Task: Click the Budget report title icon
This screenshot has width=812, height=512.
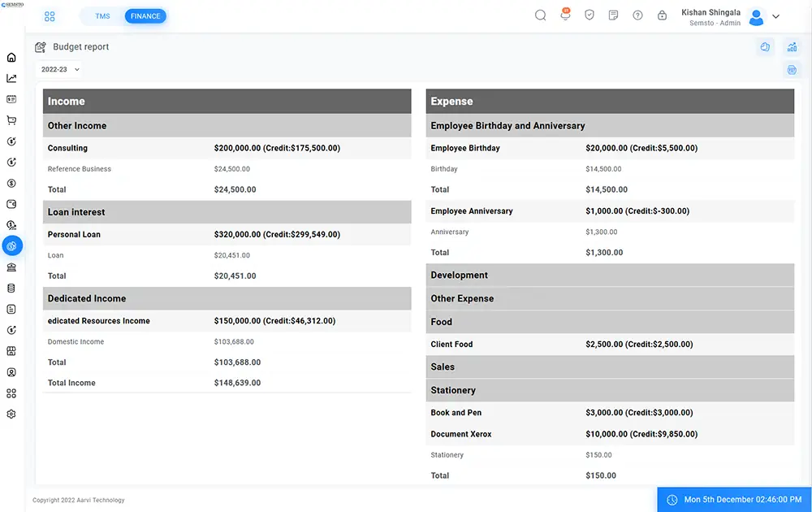Action: 41,47
